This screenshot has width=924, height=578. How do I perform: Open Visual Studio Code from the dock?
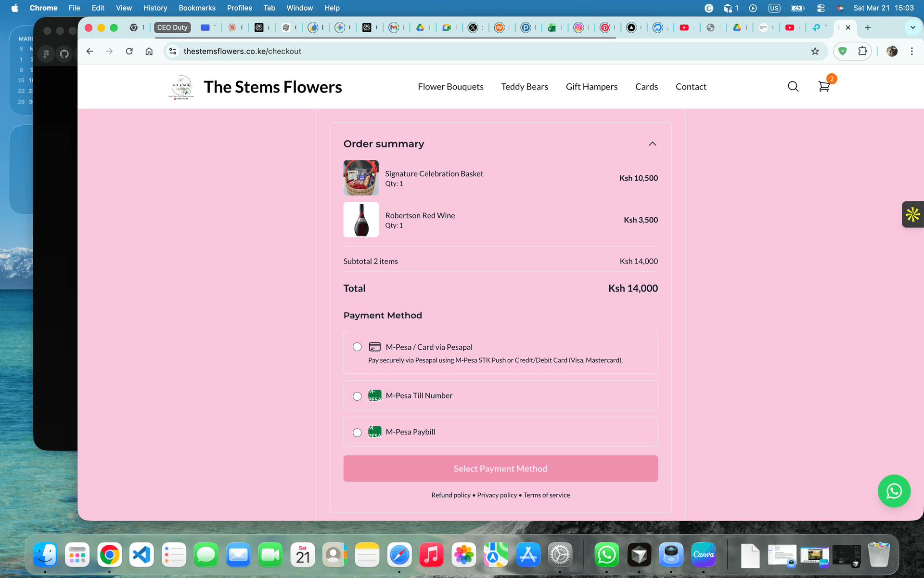[x=141, y=555]
